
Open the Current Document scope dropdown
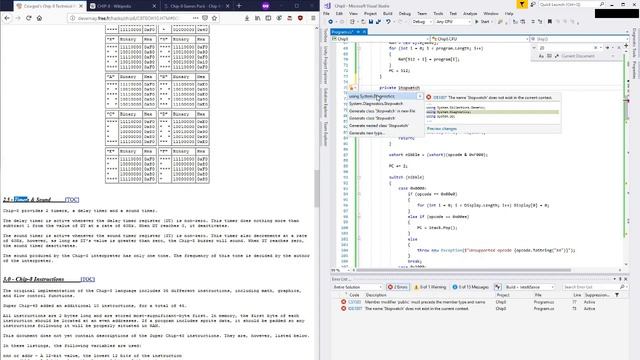point(587,56)
